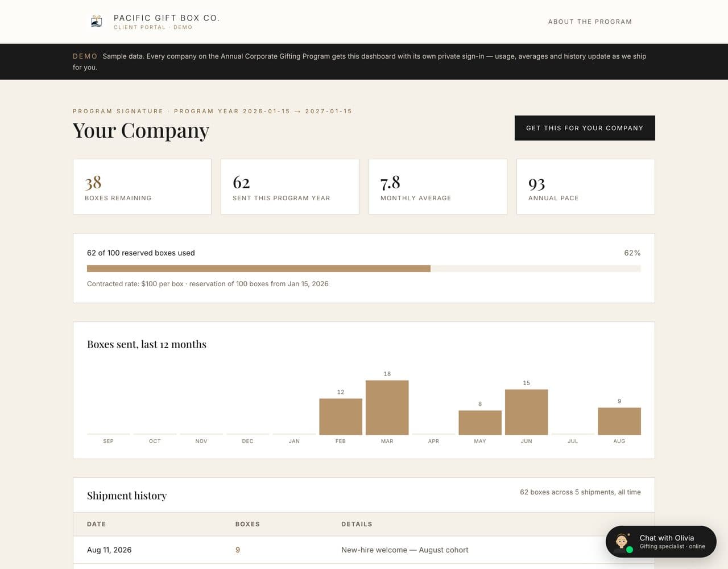Click the 'Contracted rate: $100 per box' line
Viewport: 728px width, 569px height.
[x=208, y=283]
